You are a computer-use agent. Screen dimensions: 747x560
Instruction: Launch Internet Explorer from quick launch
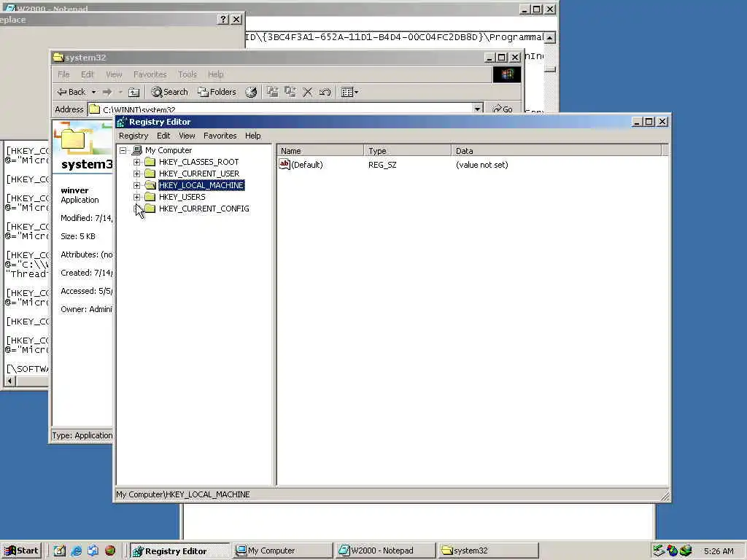click(x=76, y=551)
